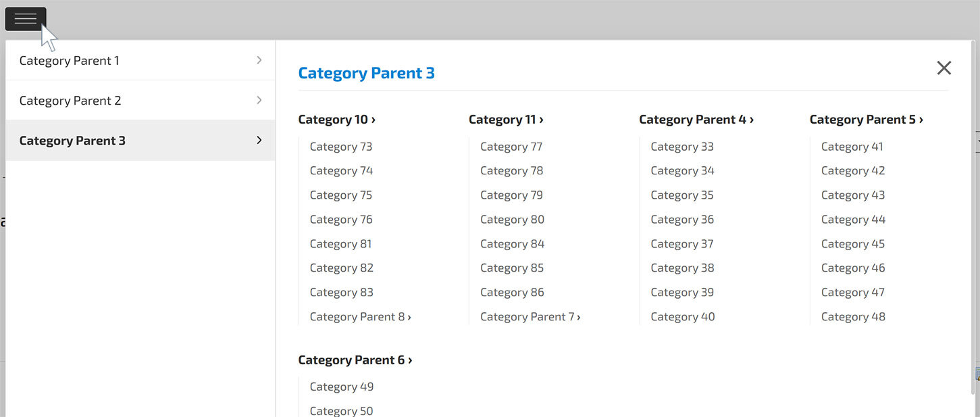The image size is (980, 417).
Task: Go to Category Parent 5 heading
Action: 866,120
